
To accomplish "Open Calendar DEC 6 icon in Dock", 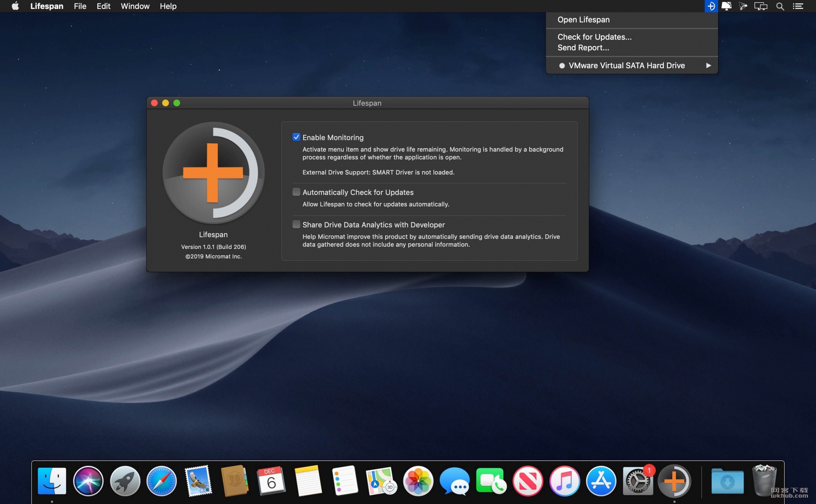I will coord(271,481).
